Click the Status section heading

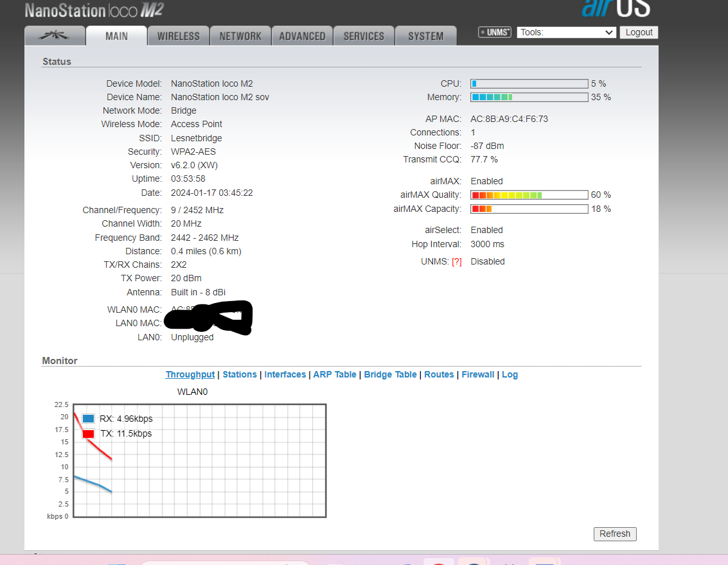pyautogui.click(x=57, y=62)
